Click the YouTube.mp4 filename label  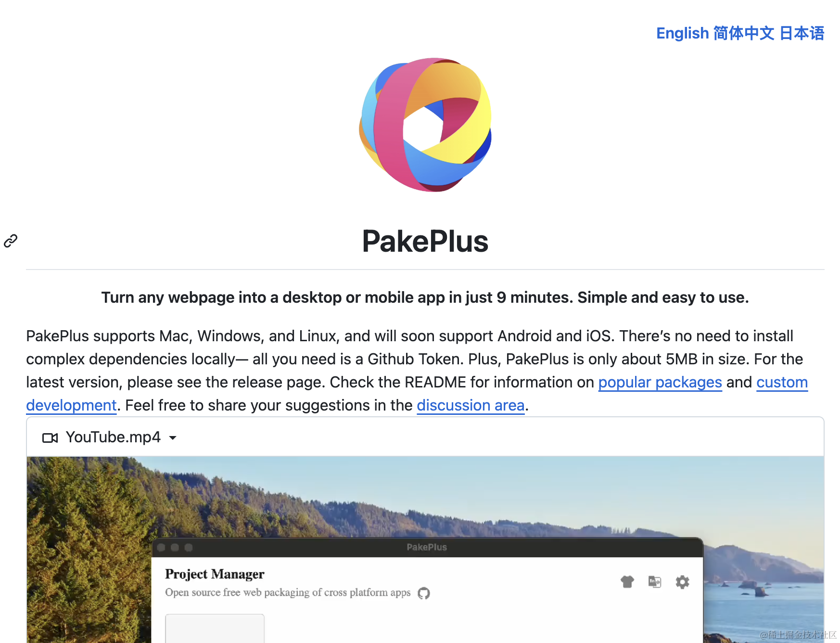pos(114,437)
